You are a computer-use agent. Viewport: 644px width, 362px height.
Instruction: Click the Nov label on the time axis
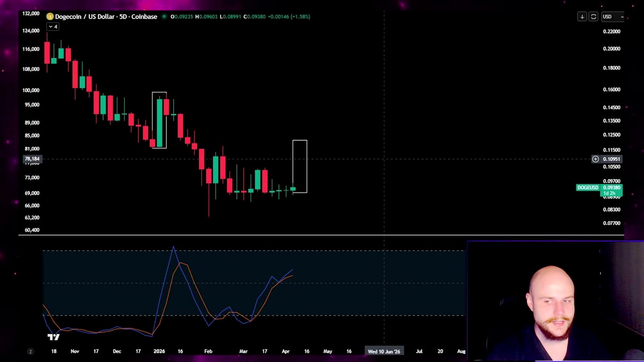point(75,351)
